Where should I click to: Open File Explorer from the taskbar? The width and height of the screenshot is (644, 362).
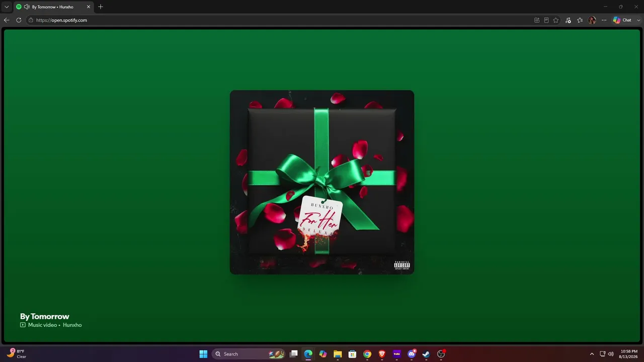[x=338, y=354]
